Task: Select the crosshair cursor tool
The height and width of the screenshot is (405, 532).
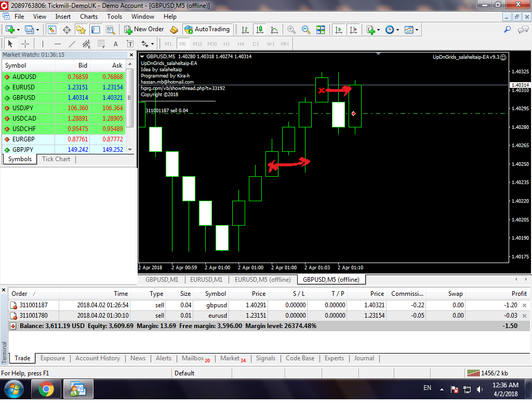Action: coord(24,44)
